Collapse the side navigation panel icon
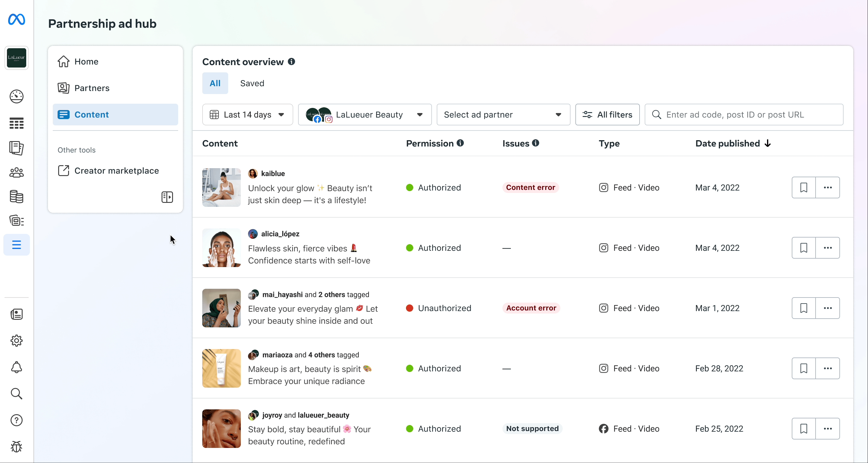Image resolution: width=868 pixels, height=463 pixels. [x=167, y=197]
